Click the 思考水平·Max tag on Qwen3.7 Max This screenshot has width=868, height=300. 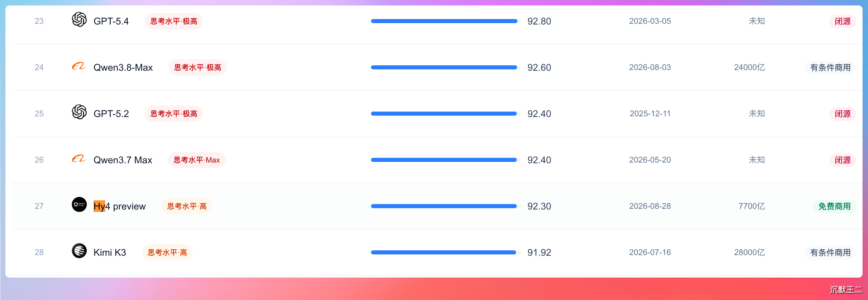pos(196,160)
